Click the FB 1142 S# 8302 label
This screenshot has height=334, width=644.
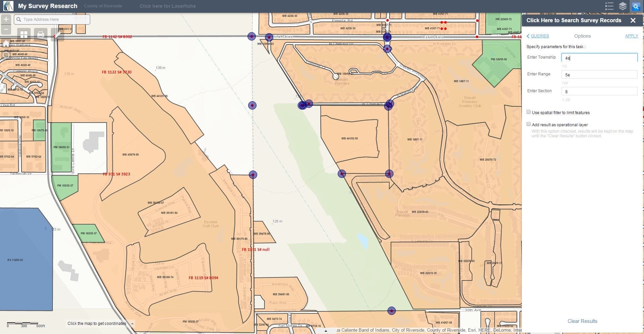[x=117, y=37]
